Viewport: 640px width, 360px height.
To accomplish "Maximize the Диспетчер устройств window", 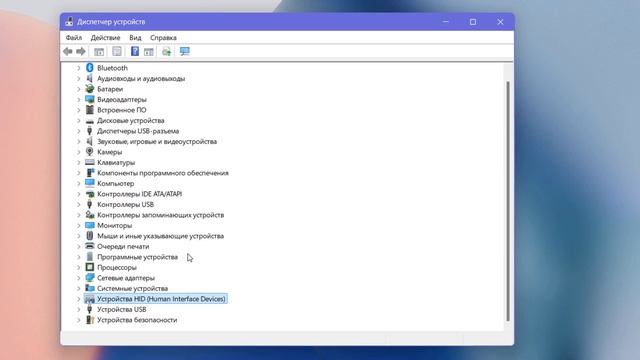I will click(473, 22).
